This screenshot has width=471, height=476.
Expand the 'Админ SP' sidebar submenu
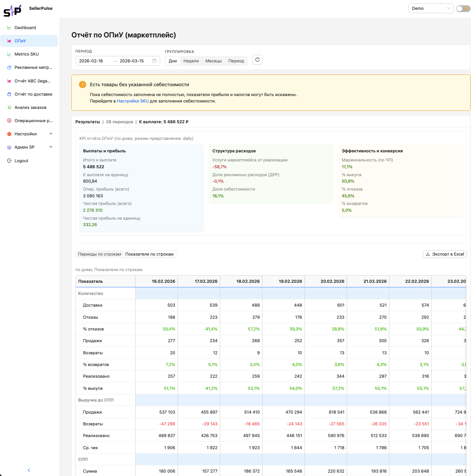pyautogui.click(x=51, y=147)
